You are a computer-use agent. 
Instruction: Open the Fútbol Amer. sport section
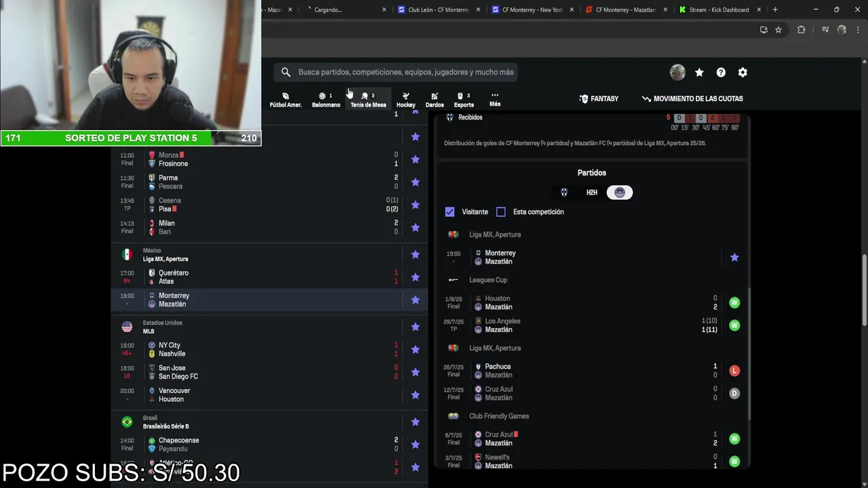tap(285, 100)
